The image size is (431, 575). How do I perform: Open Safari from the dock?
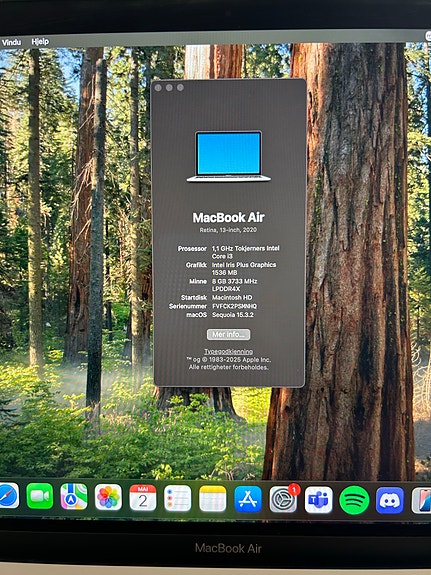pyautogui.click(x=8, y=496)
